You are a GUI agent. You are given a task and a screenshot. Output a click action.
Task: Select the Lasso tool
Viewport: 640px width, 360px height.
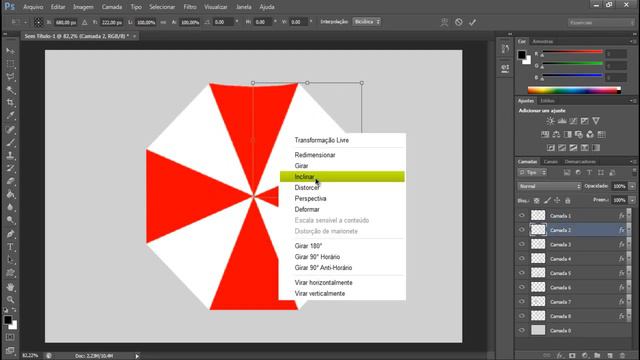10,77
